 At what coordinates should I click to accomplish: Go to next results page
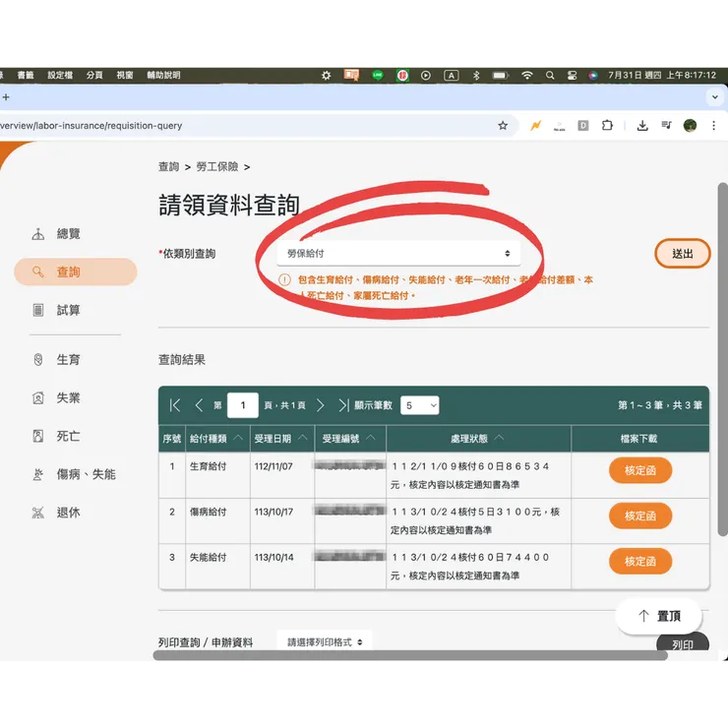321,405
